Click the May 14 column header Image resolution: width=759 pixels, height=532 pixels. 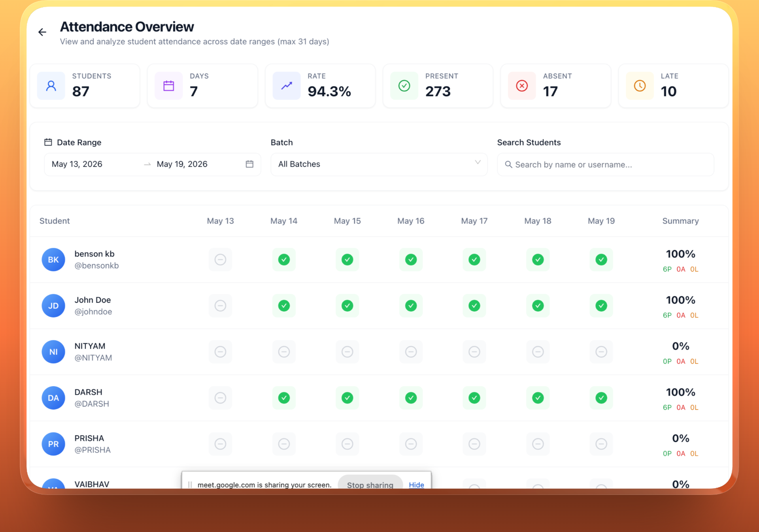(284, 221)
